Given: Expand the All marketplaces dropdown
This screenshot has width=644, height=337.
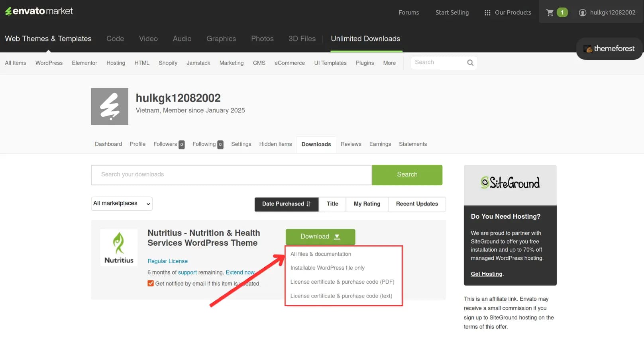Looking at the screenshot, I should (122, 204).
